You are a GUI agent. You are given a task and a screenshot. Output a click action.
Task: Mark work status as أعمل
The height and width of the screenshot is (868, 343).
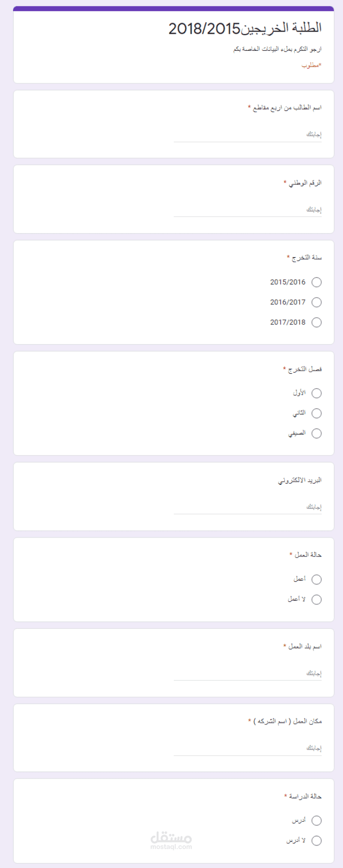tap(316, 580)
